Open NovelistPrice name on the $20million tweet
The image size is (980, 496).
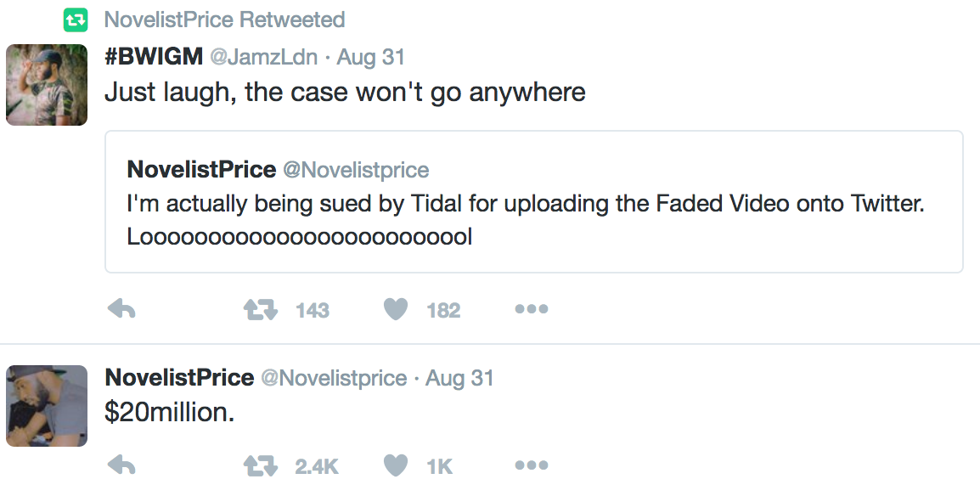tap(179, 377)
